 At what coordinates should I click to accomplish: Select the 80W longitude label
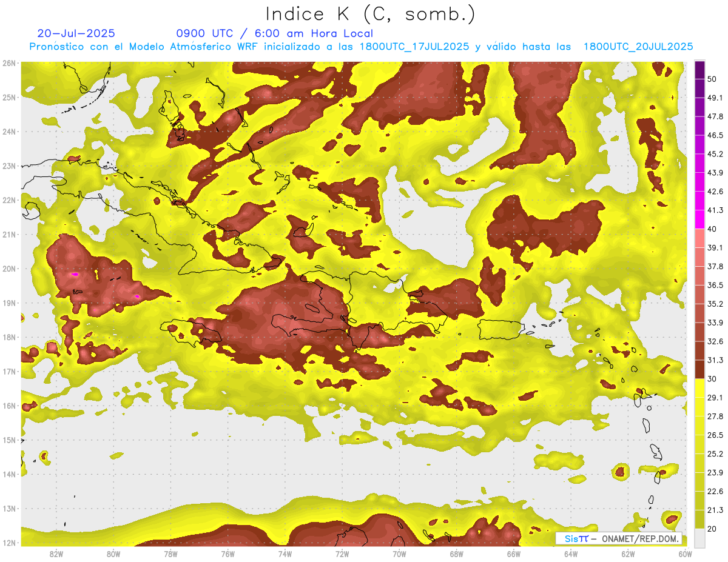113,554
